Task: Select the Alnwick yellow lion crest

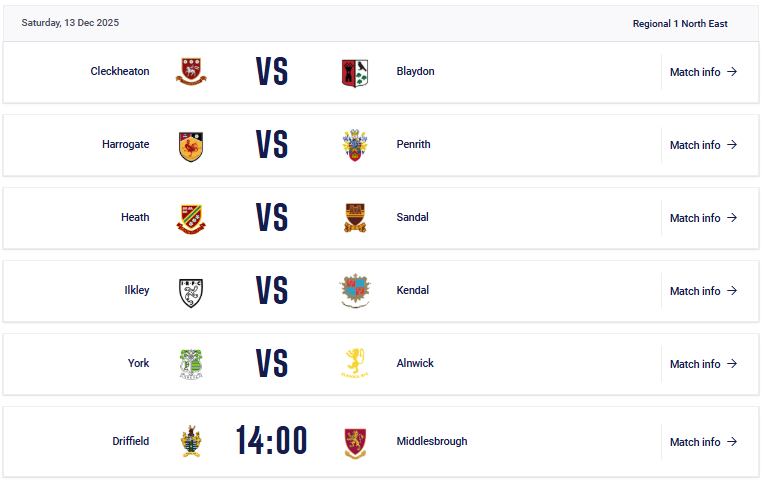Action: pyautogui.click(x=354, y=364)
